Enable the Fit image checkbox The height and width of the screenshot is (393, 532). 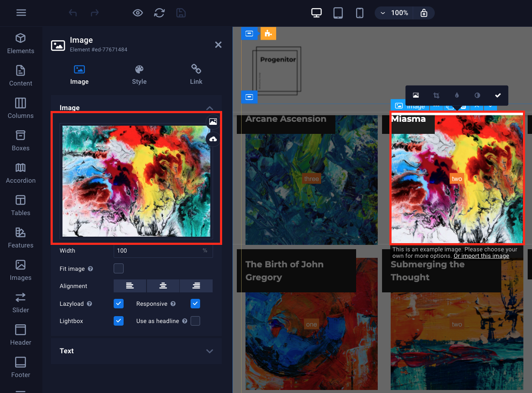118,269
